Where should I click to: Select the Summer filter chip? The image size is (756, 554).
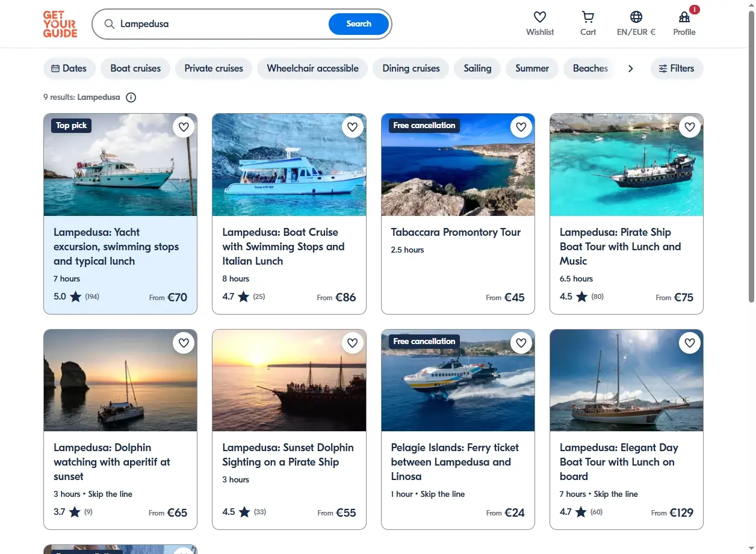532,69
